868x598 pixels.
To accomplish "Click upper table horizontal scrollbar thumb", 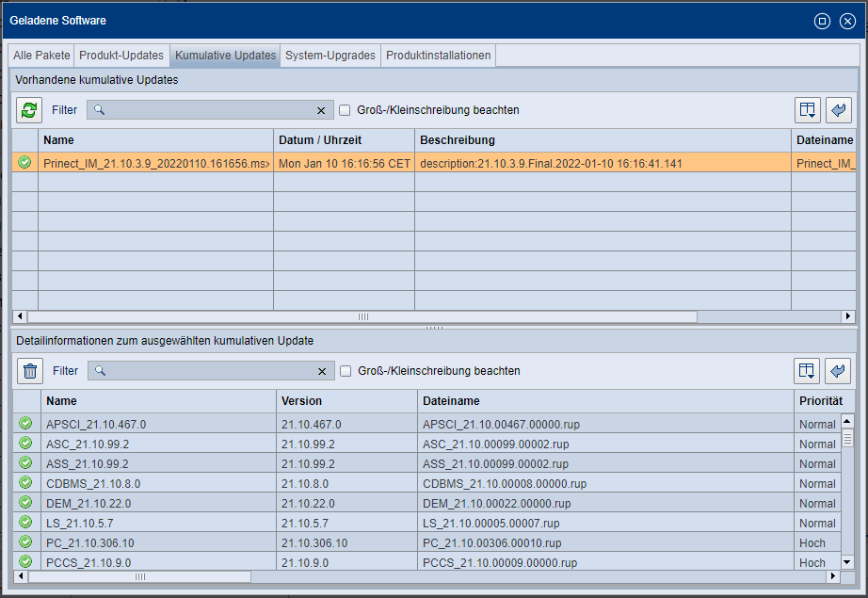I will point(362,316).
